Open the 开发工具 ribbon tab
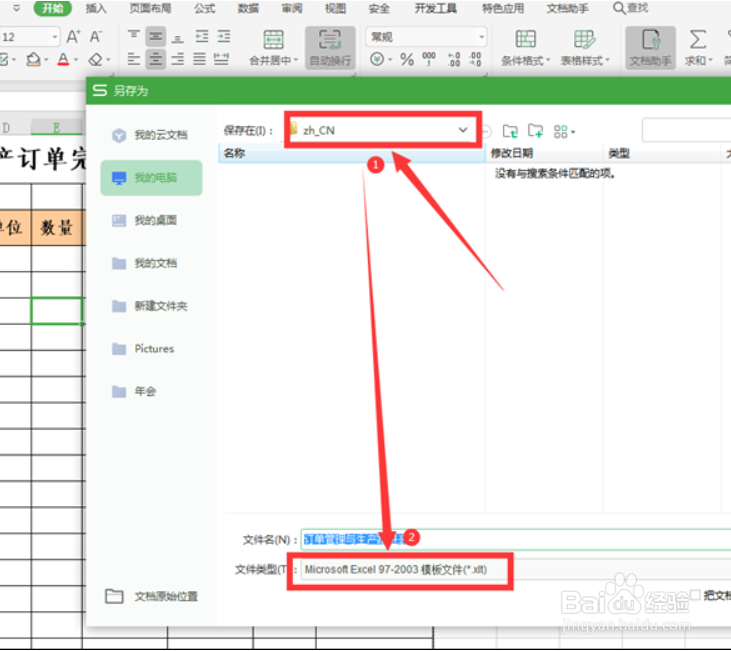The image size is (731, 651). point(436,8)
